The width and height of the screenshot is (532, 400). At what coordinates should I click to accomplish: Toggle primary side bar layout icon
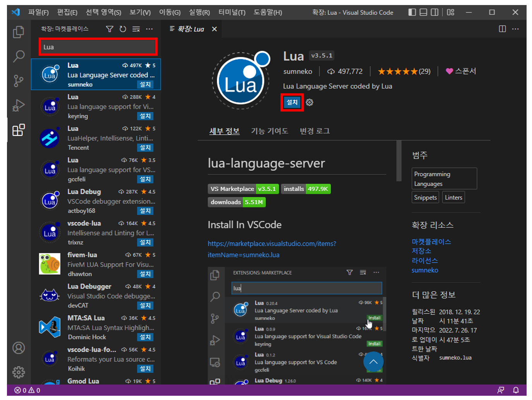(x=412, y=12)
